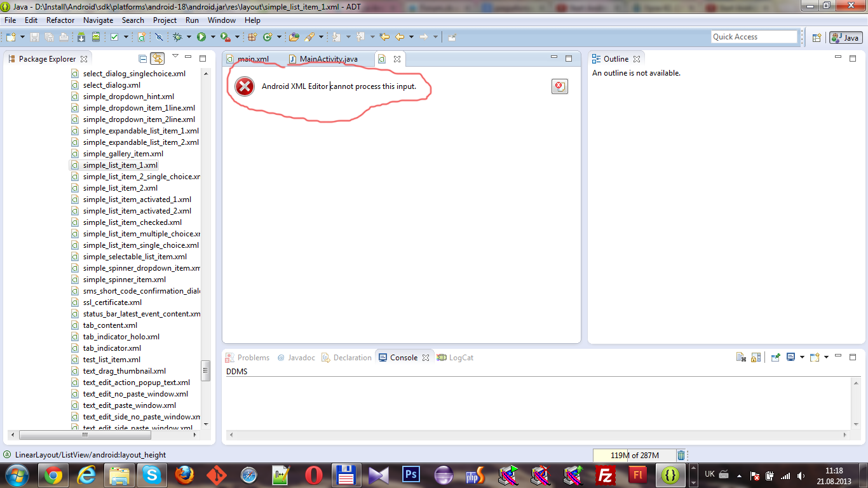This screenshot has width=868, height=488.
Task: Click the error details icon in editor
Action: point(559,86)
